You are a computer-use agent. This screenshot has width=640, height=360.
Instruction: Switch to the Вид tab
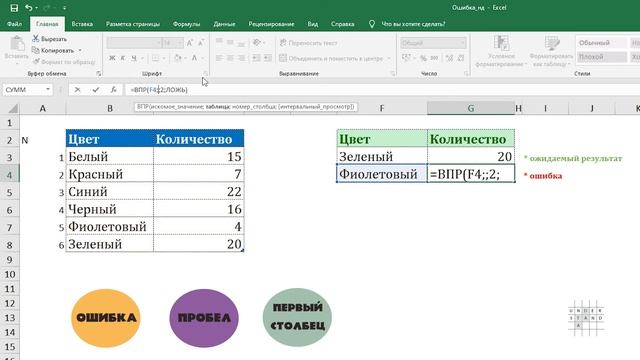[x=313, y=24]
